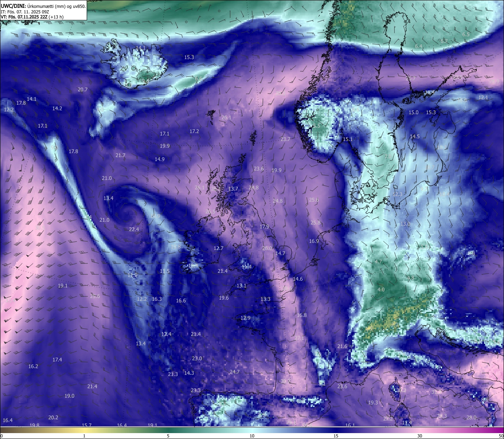Click the 6.4 map value
The image size is (504, 439).
point(419,46)
